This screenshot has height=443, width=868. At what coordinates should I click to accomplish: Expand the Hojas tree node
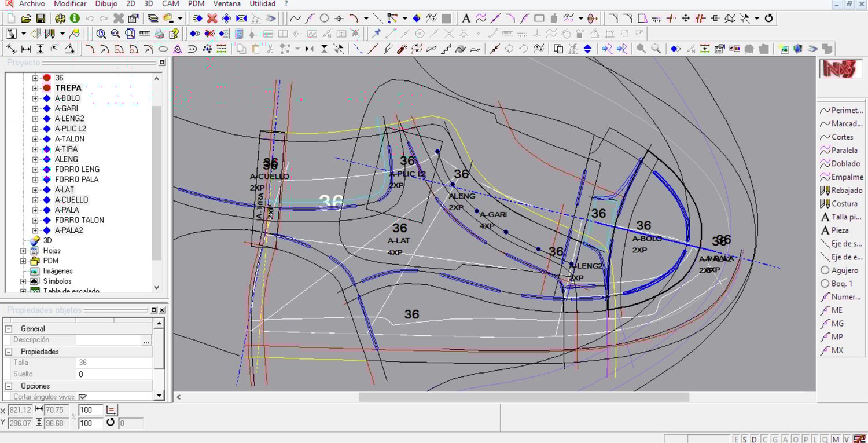(23, 251)
